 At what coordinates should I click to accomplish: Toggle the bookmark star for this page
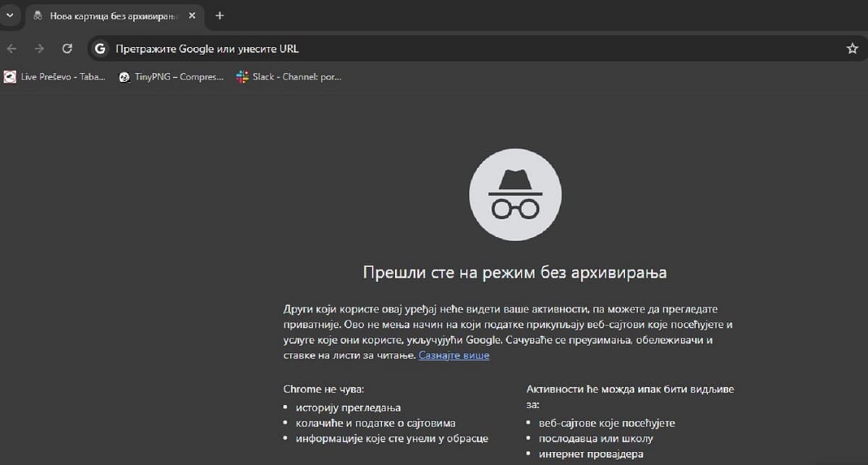pos(851,48)
